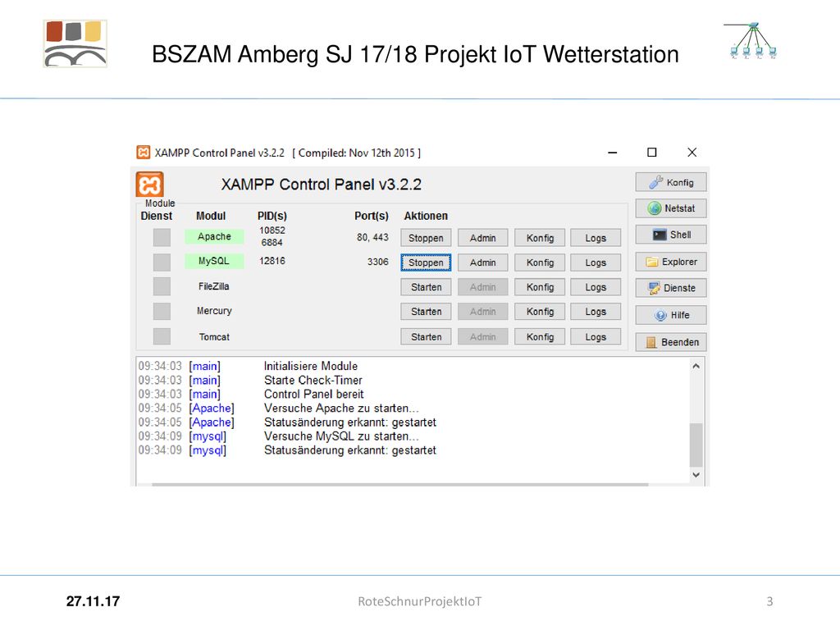Image resolution: width=840 pixels, height=630 pixels.
Task: Select the MySQL module label
Action: (x=214, y=261)
